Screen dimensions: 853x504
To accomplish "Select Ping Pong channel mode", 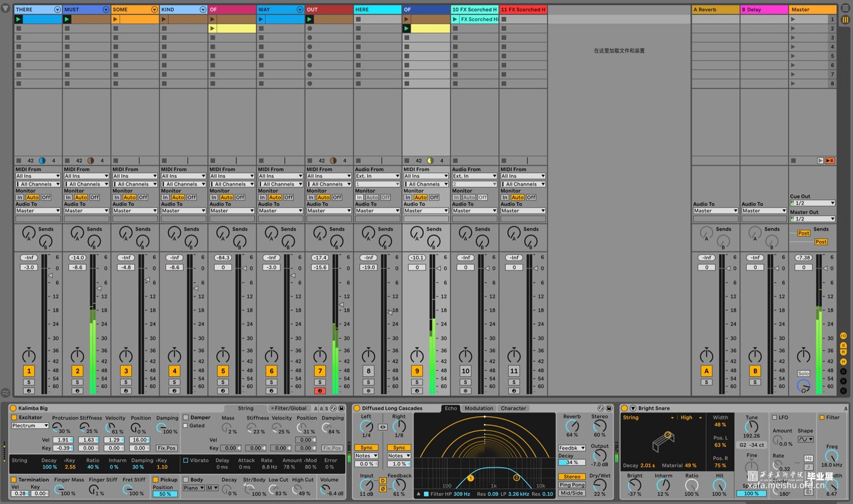I will 572,485.
